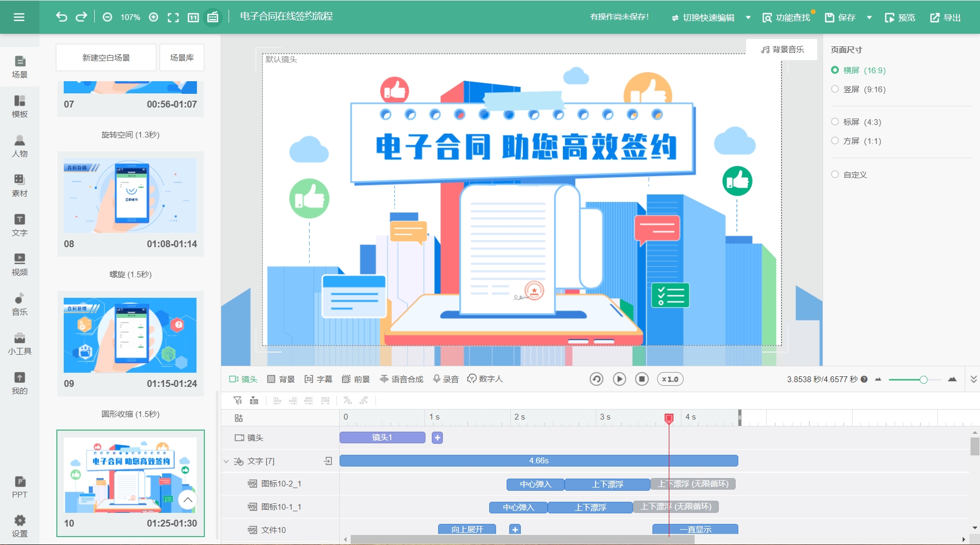Open 素材 materials panel
This screenshot has height=545, width=980.
(x=19, y=186)
